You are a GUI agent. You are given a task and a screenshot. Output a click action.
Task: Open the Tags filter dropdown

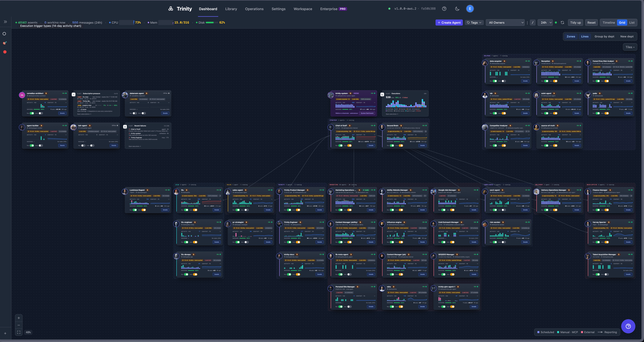pos(474,23)
